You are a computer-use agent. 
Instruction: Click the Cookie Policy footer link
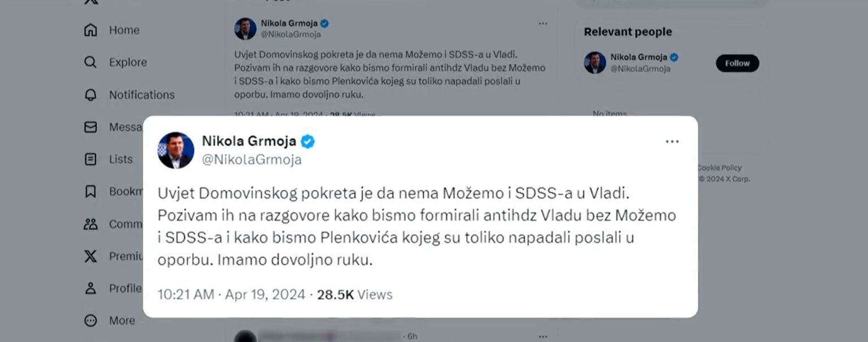point(719,168)
